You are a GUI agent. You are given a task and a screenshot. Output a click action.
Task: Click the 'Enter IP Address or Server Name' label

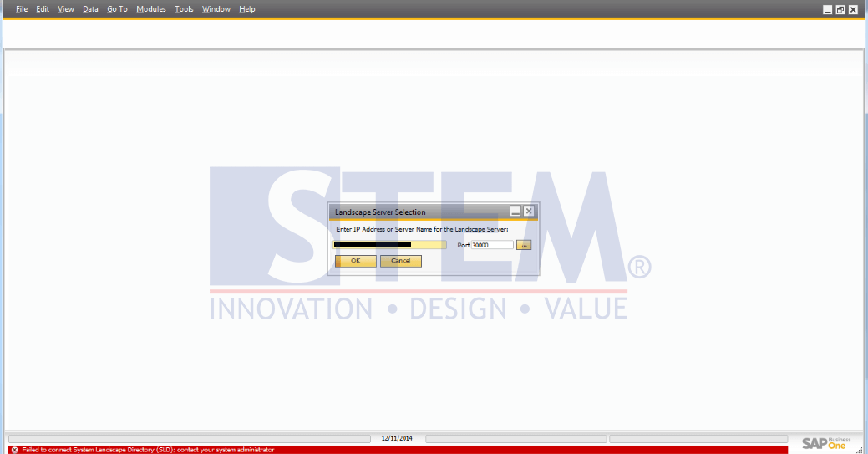coord(423,229)
